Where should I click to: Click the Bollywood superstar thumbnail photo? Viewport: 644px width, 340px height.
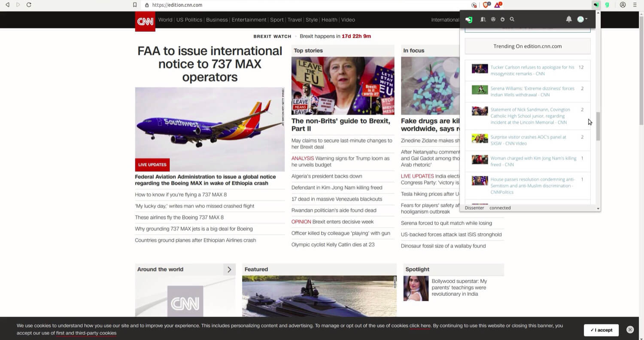click(416, 288)
